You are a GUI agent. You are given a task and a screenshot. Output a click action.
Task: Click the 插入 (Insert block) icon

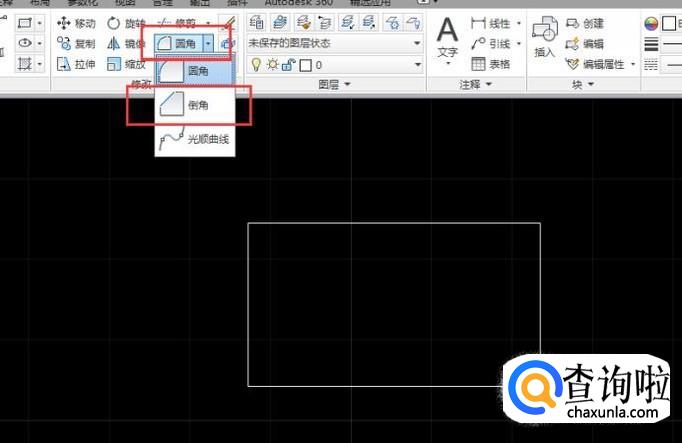(x=544, y=38)
